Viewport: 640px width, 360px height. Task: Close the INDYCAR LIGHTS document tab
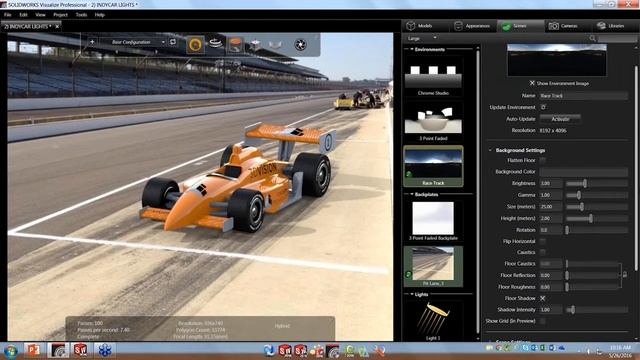coord(57,27)
